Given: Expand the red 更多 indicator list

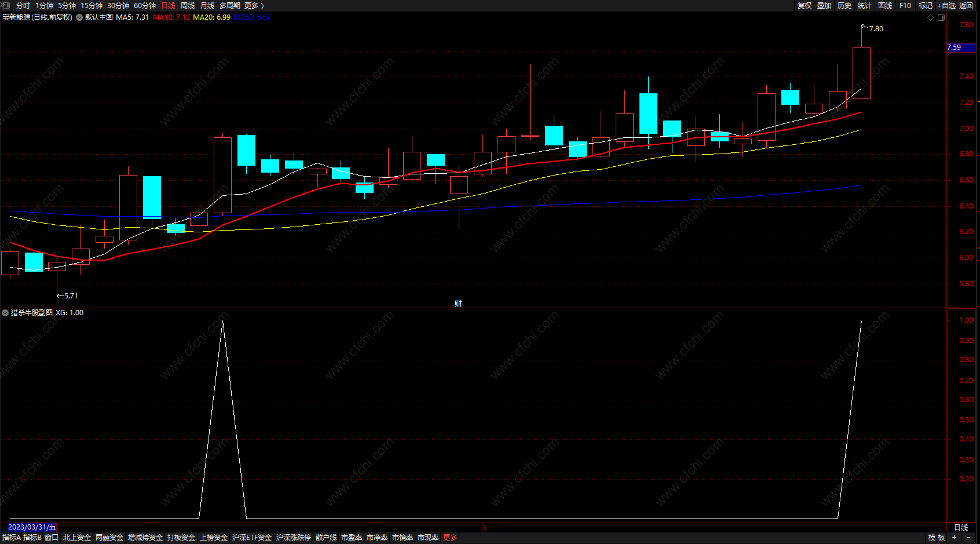Looking at the screenshot, I should (450, 538).
